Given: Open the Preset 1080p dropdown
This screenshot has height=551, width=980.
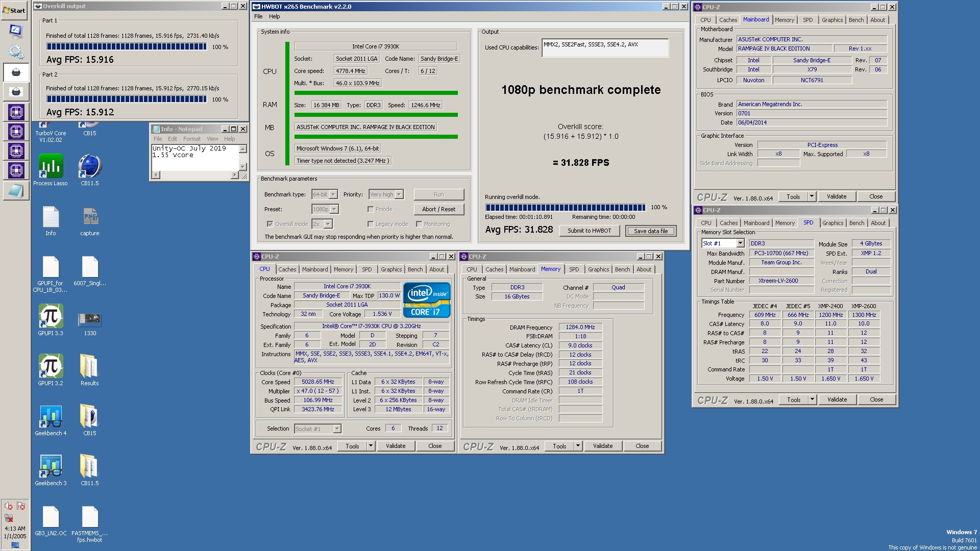Looking at the screenshot, I should 325,209.
